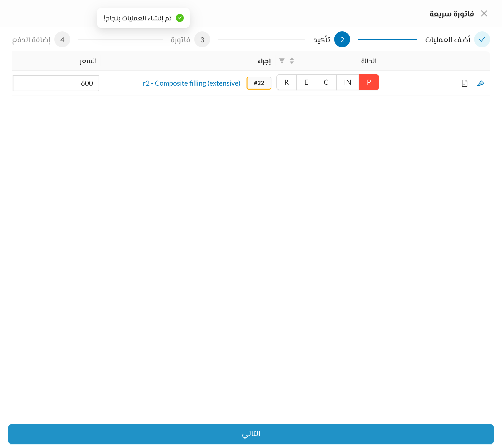Set procedure status to P
Viewport: 502px width, 448px height.
(x=369, y=82)
